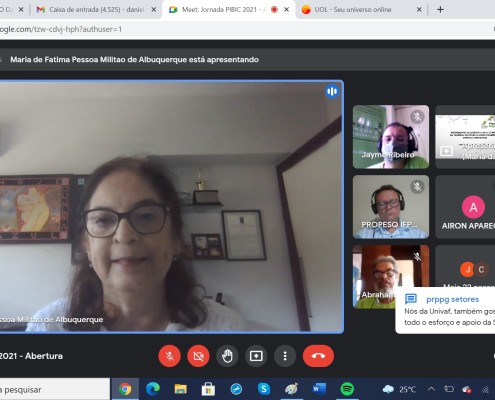Viewport: 495px width, 400px height.
Task: Open Spotify from the taskbar
Action: pyautogui.click(x=347, y=389)
